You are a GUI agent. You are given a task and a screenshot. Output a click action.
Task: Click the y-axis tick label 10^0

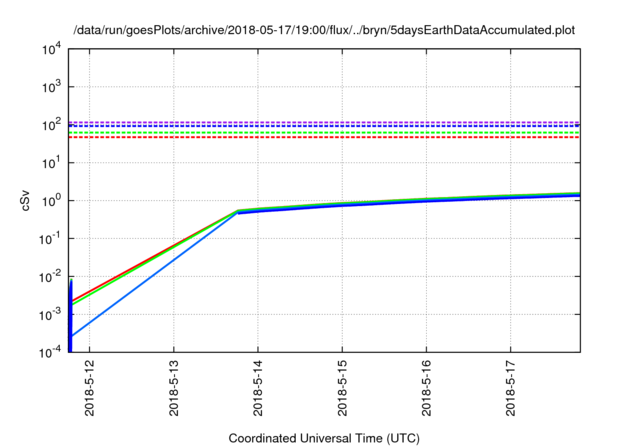coord(51,201)
